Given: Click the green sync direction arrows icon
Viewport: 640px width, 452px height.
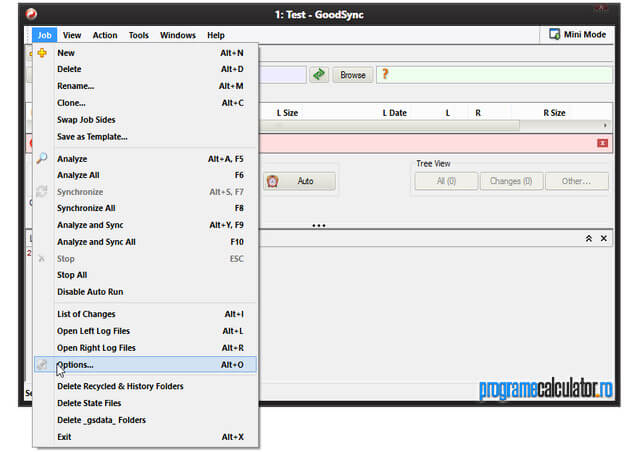Looking at the screenshot, I should pos(319,75).
